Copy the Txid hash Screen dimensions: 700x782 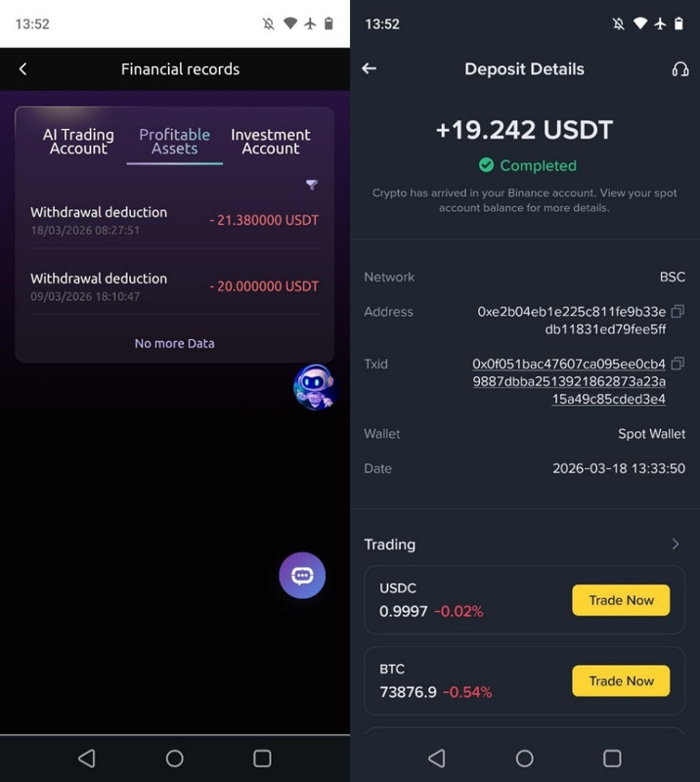(678, 364)
